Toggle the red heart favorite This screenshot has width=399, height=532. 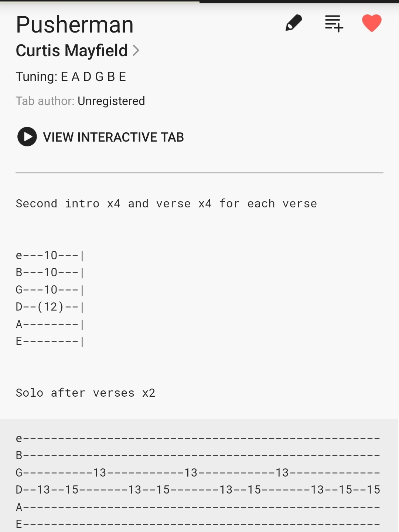[x=372, y=23]
